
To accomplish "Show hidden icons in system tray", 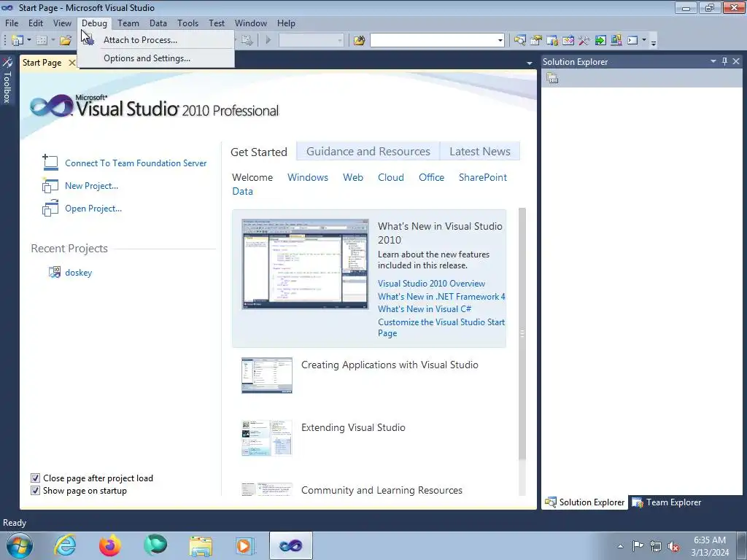I will pyautogui.click(x=620, y=546).
